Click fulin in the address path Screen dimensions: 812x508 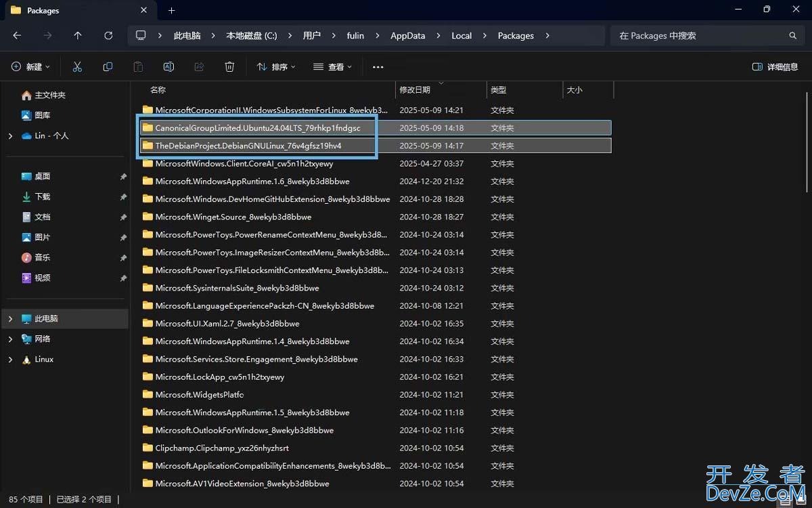(x=355, y=35)
